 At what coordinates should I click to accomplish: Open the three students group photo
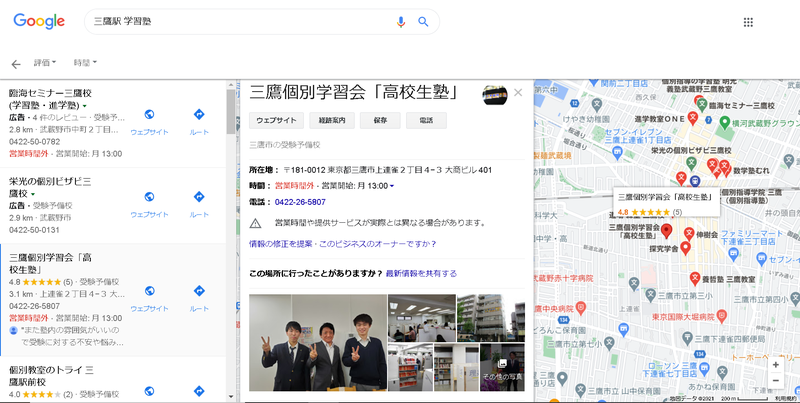click(x=318, y=343)
